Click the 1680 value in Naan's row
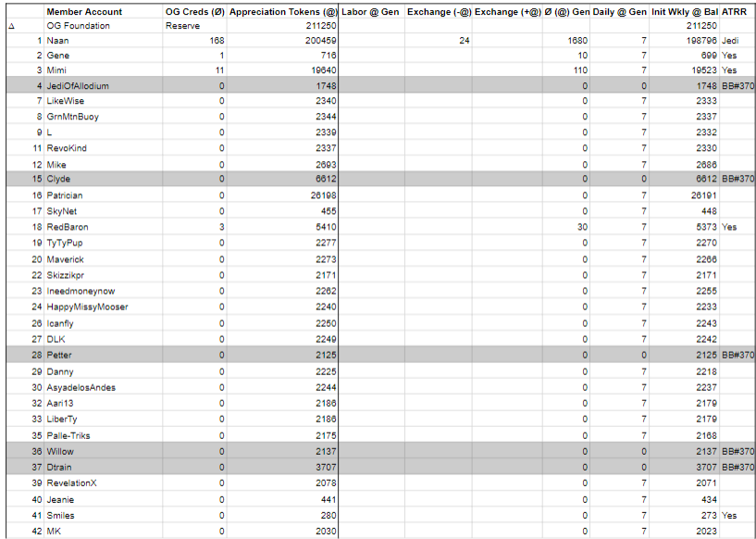This screenshot has width=756, height=539. (566, 41)
